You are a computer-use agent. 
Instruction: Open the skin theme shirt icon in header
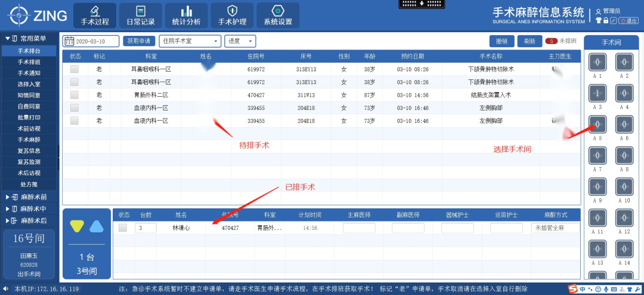tap(599, 20)
